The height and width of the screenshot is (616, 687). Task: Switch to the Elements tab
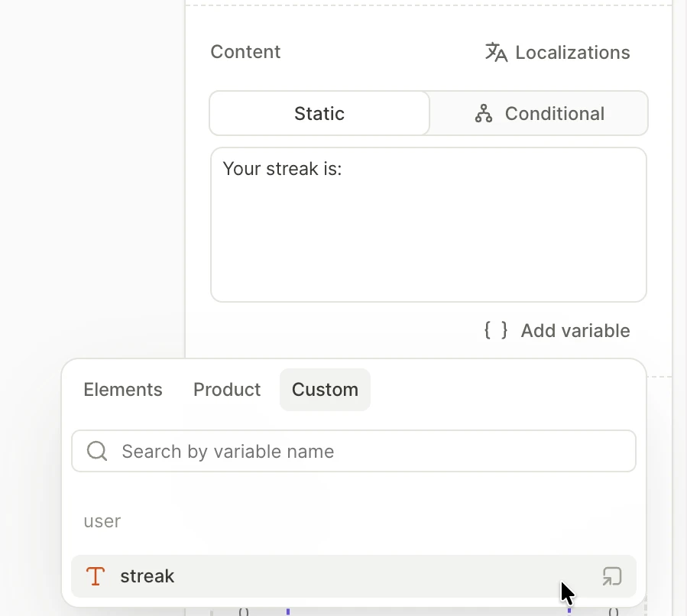[x=123, y=390]
